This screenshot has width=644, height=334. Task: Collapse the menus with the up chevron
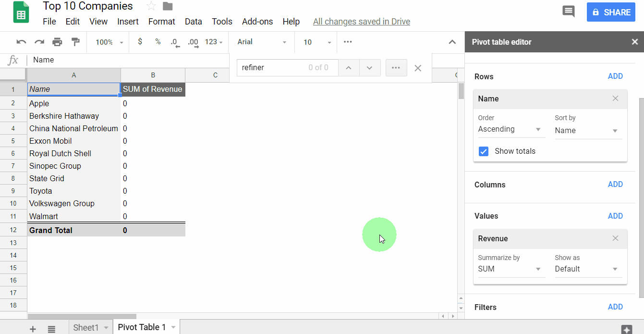pos(452,42)
